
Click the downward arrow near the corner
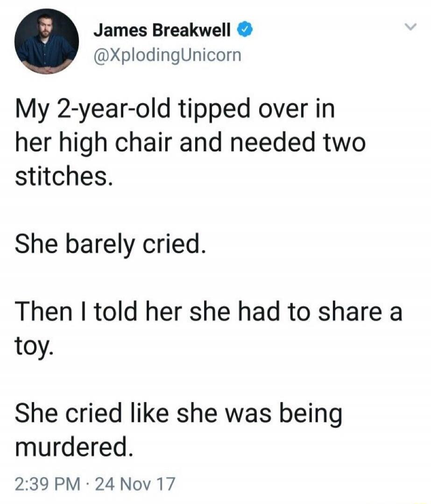point(410,27)
